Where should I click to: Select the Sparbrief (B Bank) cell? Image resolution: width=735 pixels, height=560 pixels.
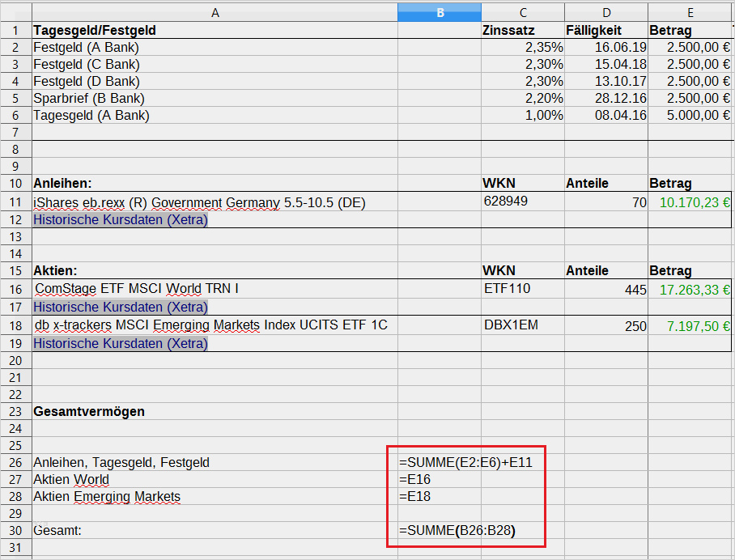coord(89,99)
